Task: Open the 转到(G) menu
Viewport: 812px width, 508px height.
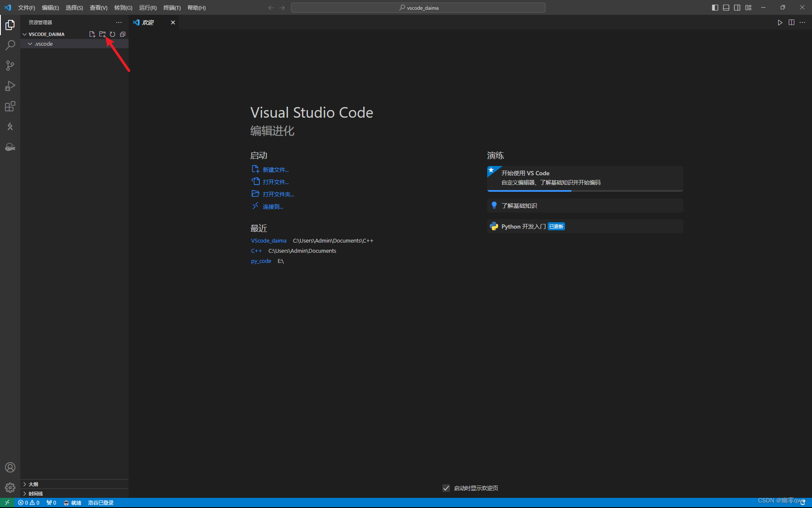Action: point(123,8)
